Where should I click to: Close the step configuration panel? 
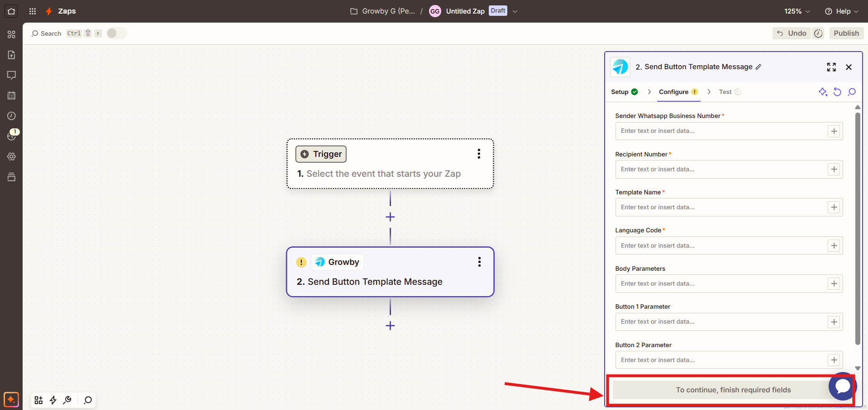tap(849, 67)
